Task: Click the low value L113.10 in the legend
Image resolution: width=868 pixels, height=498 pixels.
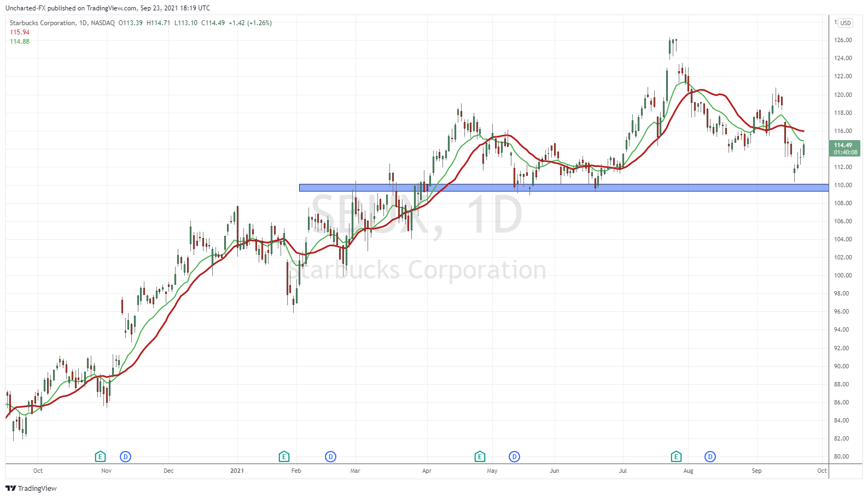Action: point(186,23)
